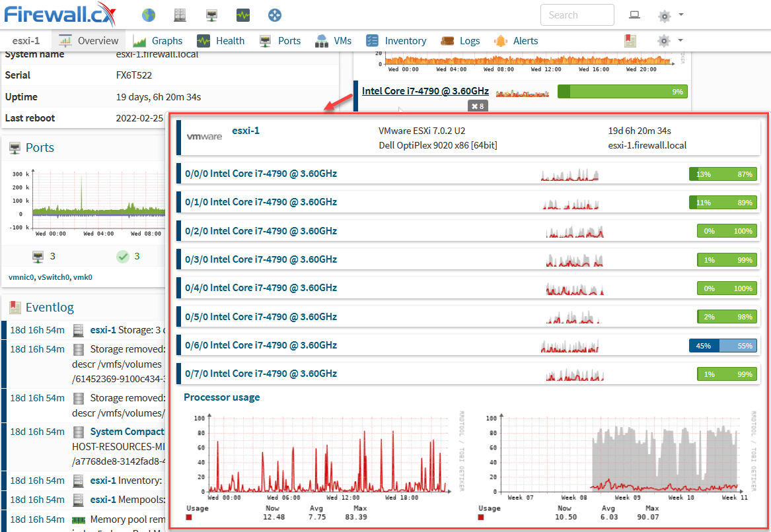Open the device settings gear icon

(664, 41)
